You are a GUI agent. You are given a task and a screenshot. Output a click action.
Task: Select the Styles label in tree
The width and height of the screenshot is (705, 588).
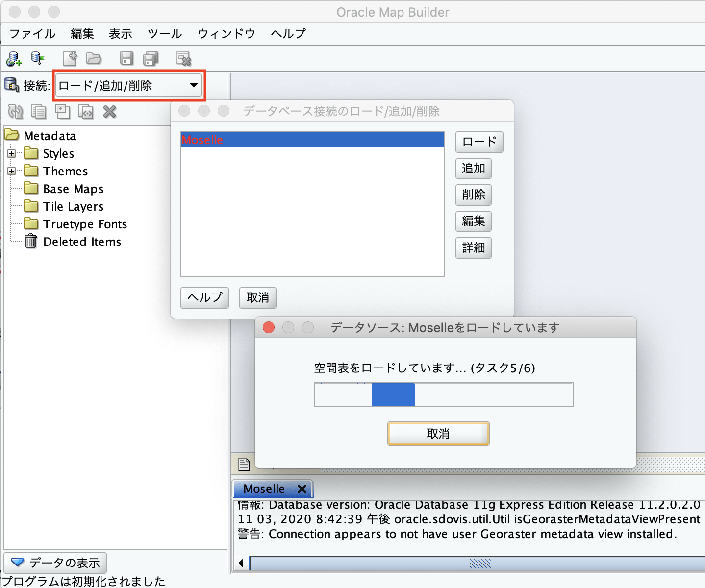(58, 153)
